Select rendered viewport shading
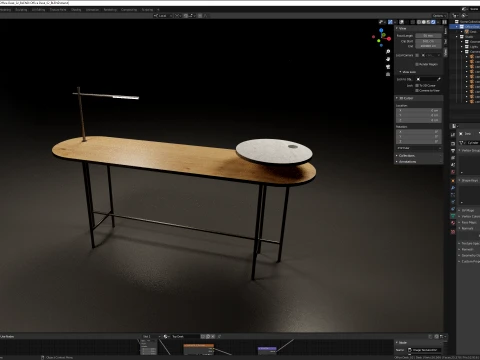 tap(433, 22)
